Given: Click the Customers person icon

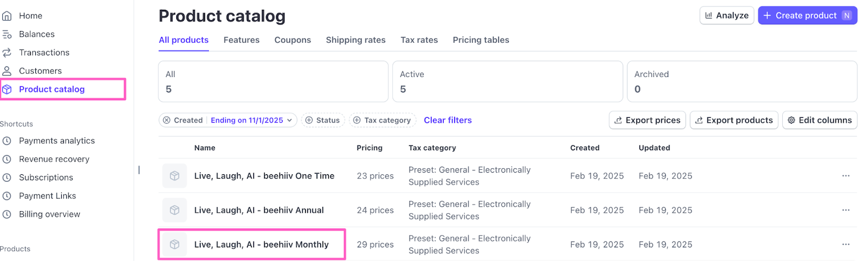Looking at the screenshot, I should [x=7, y=71].
